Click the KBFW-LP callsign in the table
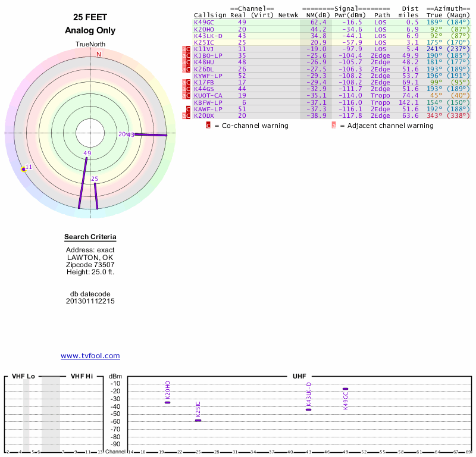Image resolution: width=476 pixels, height=457 pixels. point(208,102)
